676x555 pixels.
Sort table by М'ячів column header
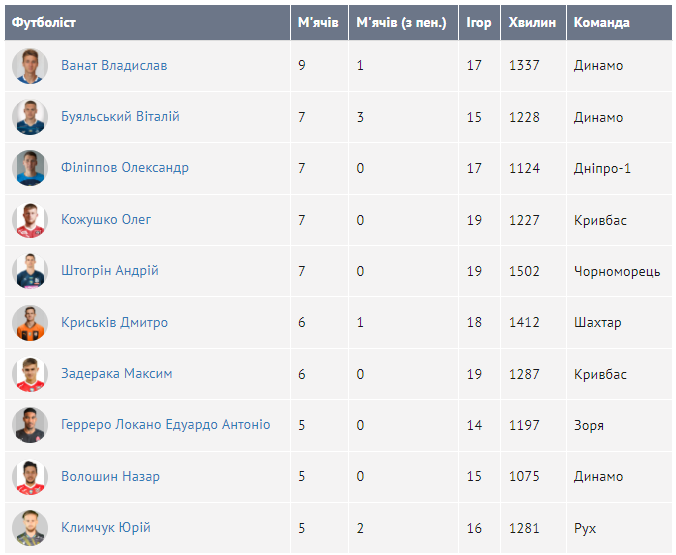pyautogui.click(x=318, y=22)
